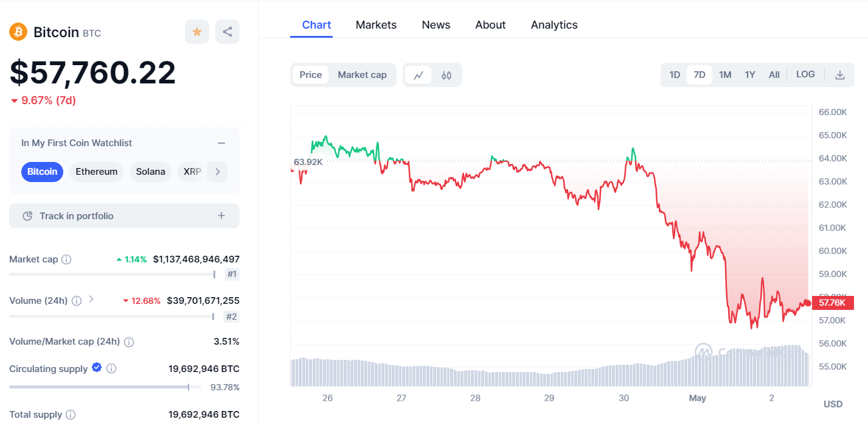Click the 30 date axis label
The height and width of the screenshot is (425, 868).
pyautogui.click(x=623, y=398)
